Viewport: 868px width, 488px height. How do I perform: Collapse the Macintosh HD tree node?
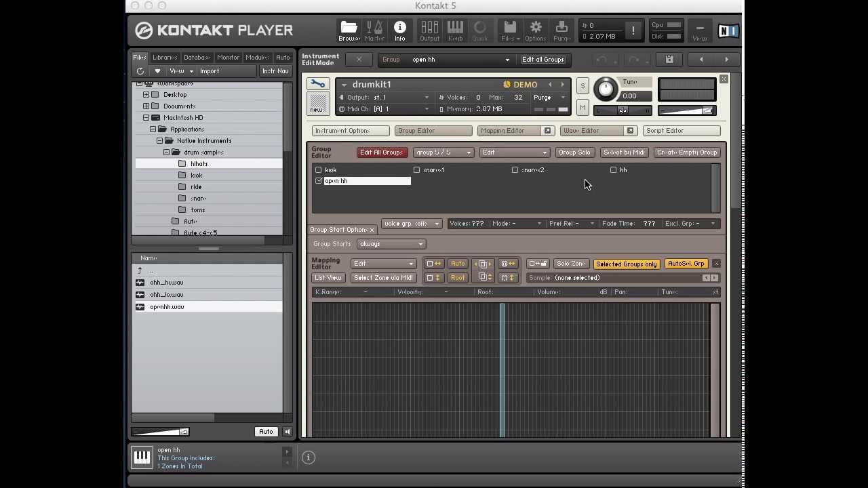146,118
